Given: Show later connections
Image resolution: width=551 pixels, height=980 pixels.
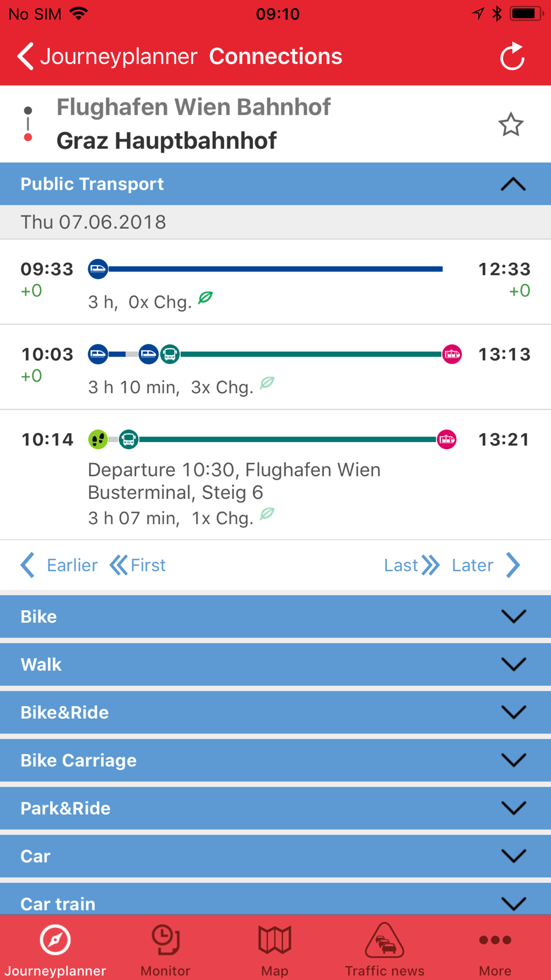Looking at the screenshot, I should tap(485, 565).
